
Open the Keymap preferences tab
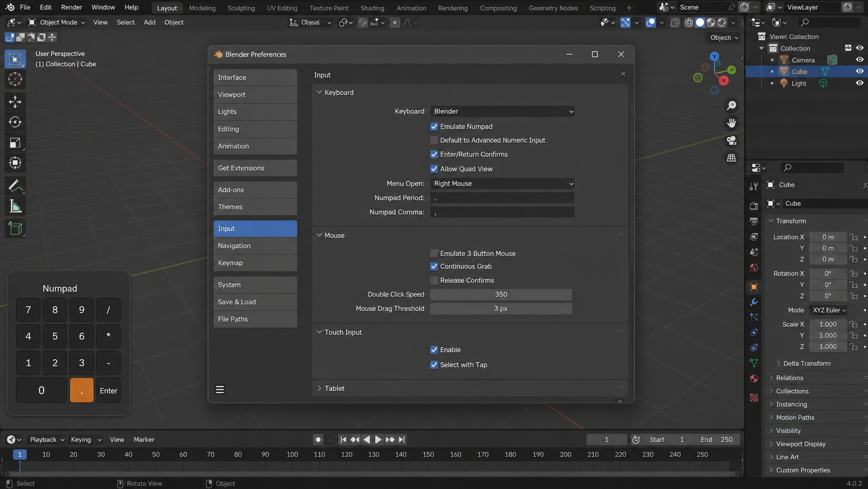point(255,263)
